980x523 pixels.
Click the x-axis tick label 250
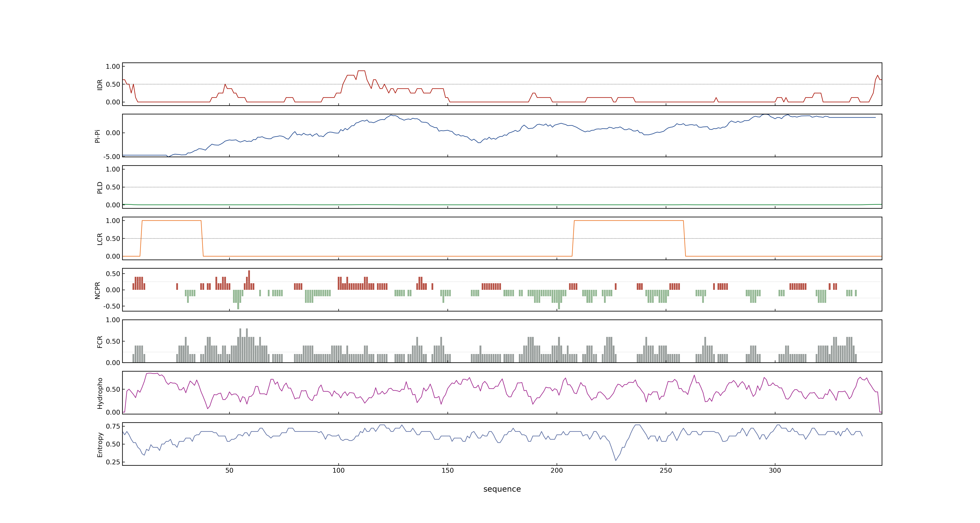point(666,470)
